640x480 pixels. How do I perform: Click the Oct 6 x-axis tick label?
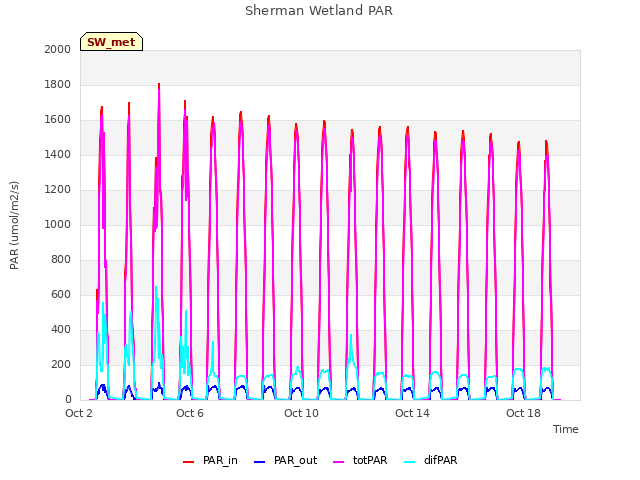[x=190, y=413]
